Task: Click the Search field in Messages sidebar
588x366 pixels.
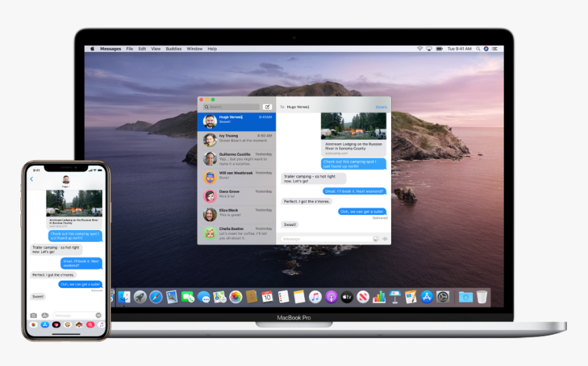Action: pos(231,107)
